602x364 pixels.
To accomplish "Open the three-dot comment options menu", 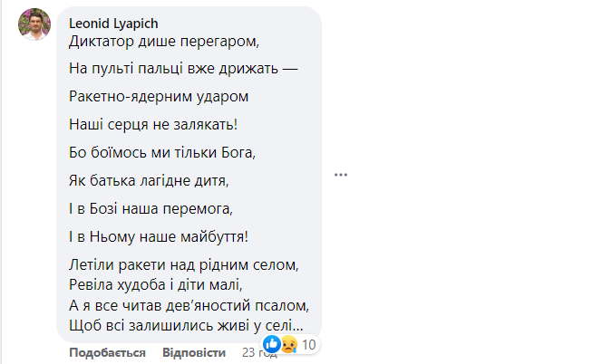I will tap(341, 175).
